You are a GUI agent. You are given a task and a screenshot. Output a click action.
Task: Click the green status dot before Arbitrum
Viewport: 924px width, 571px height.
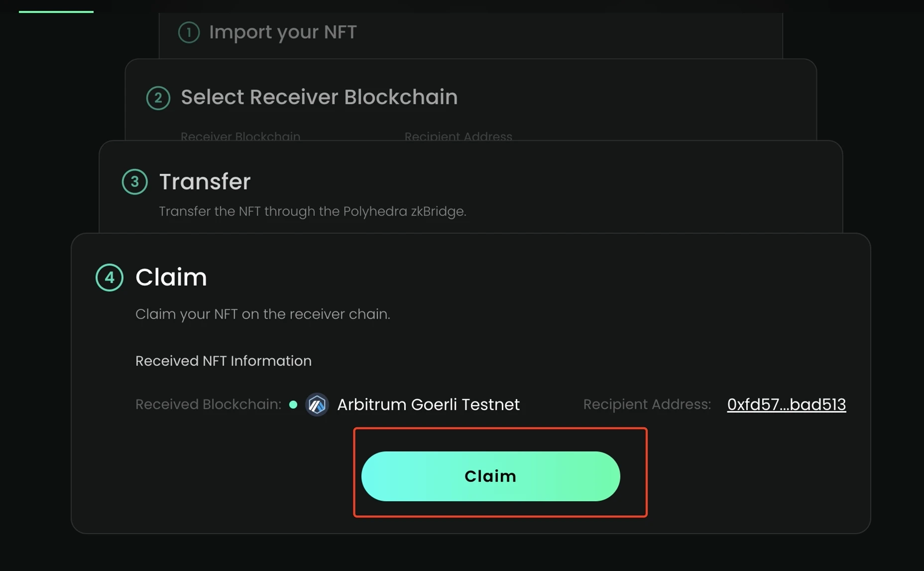click(x=293, y=405)
